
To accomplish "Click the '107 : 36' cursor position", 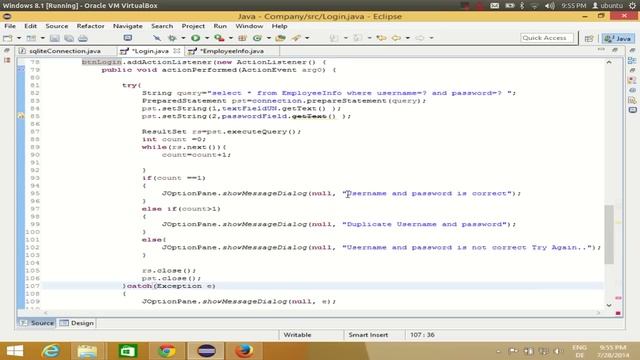I will (422, 335).
